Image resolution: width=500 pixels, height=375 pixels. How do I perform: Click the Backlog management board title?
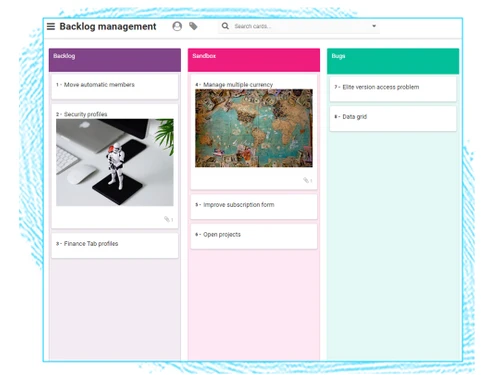108,26
